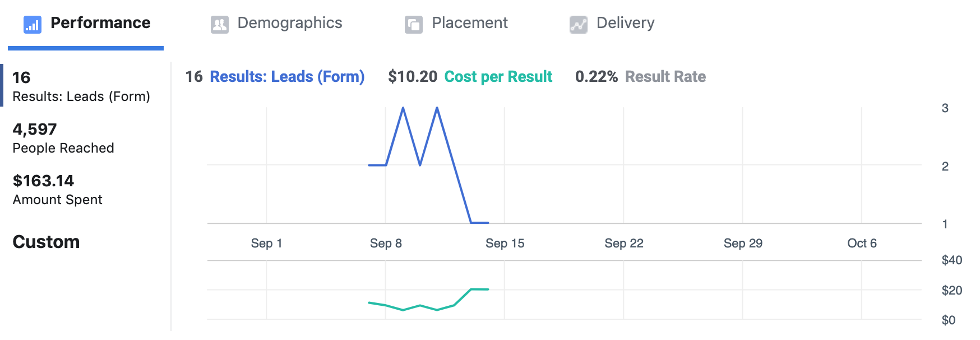Select the People Reached sidebar metric

pyautogui.click(x=63, y=139)
